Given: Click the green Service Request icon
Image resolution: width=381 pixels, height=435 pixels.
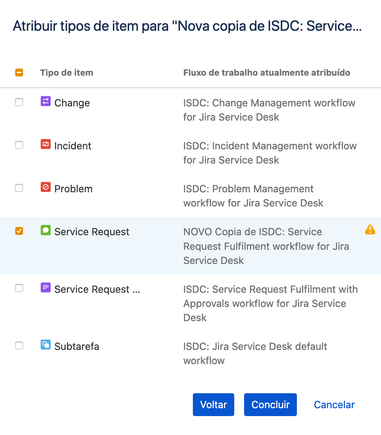Looking at the screenshot, I should pyautogui.click(x=45, y=230).
